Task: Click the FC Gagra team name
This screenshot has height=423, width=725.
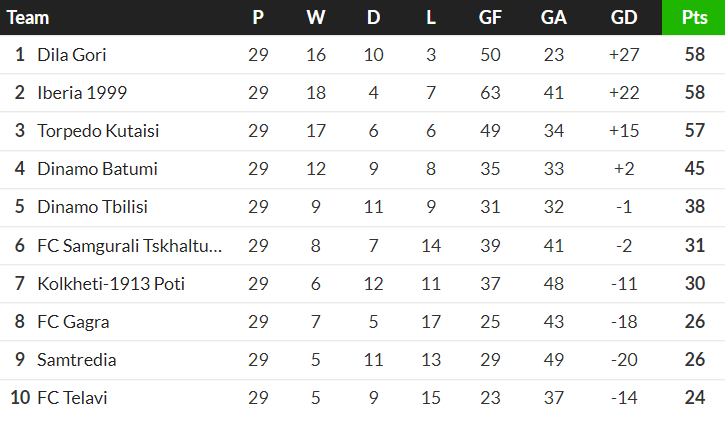Action: [x=73, y=322]
